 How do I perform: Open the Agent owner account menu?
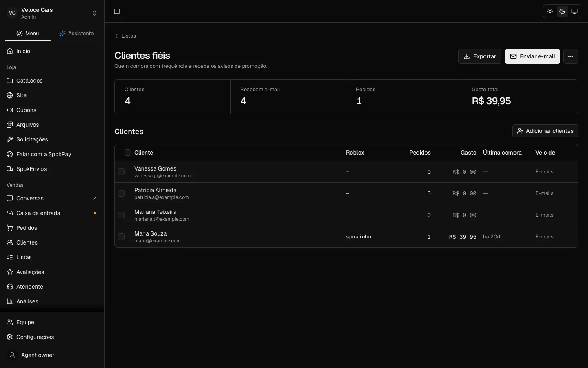[x=52, y=355]
